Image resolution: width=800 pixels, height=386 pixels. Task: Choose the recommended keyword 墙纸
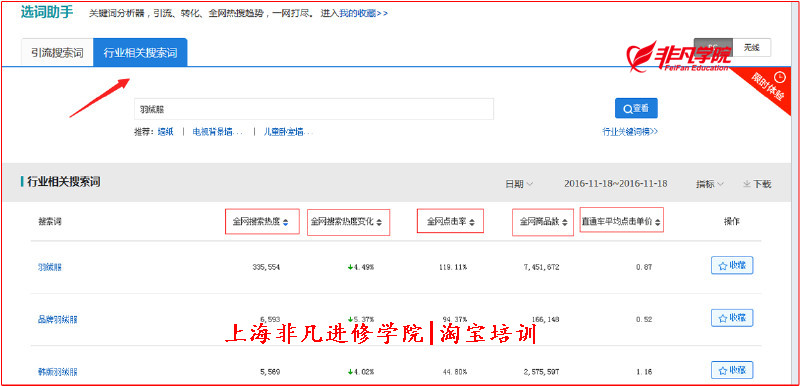165,132
